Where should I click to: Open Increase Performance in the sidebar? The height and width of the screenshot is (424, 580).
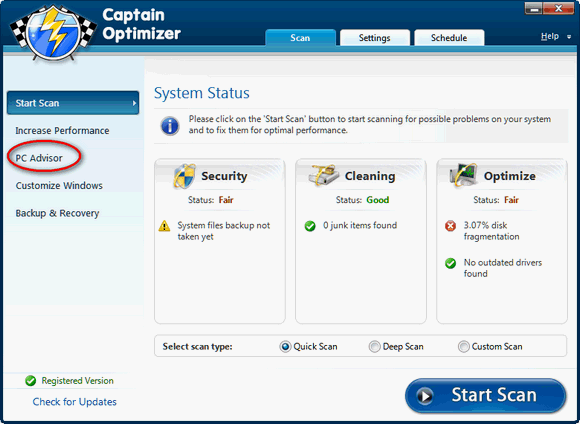(62, 131)
